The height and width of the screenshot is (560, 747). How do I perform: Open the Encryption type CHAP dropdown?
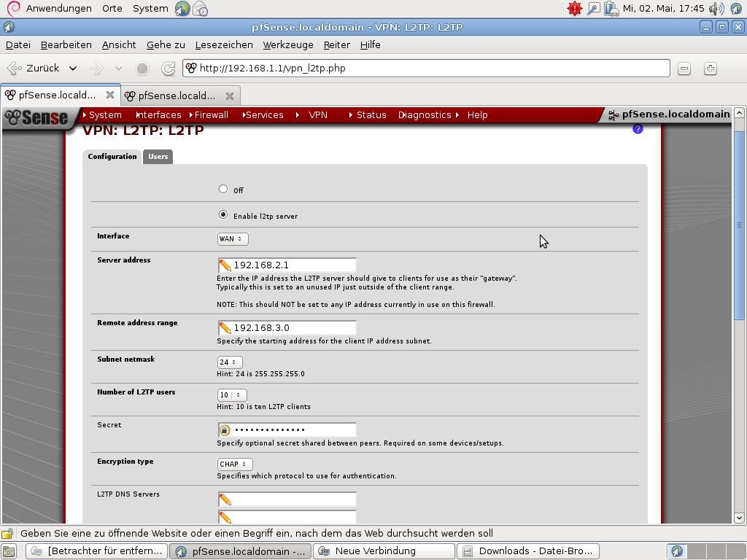(235, 464)
